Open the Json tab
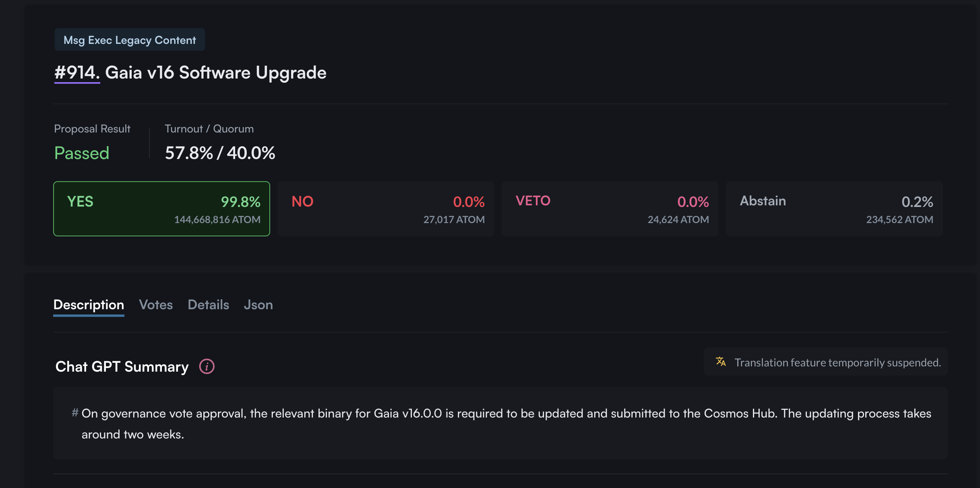980x488 pixels. pos(258,305)
